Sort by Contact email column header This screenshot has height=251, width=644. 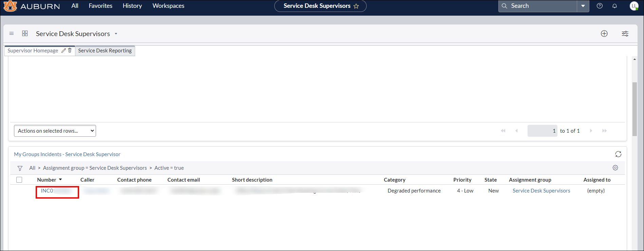pyautogui.click(x=184, y=180)
